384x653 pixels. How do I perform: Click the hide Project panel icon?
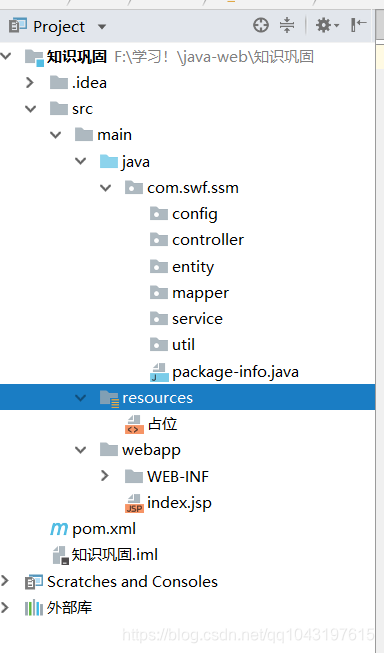click(x=358, y=25)
